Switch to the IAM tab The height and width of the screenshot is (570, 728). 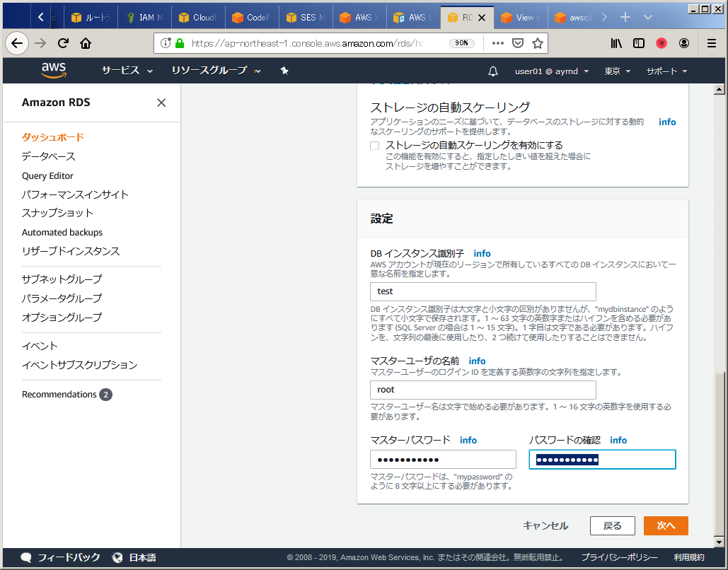(144, 17)
